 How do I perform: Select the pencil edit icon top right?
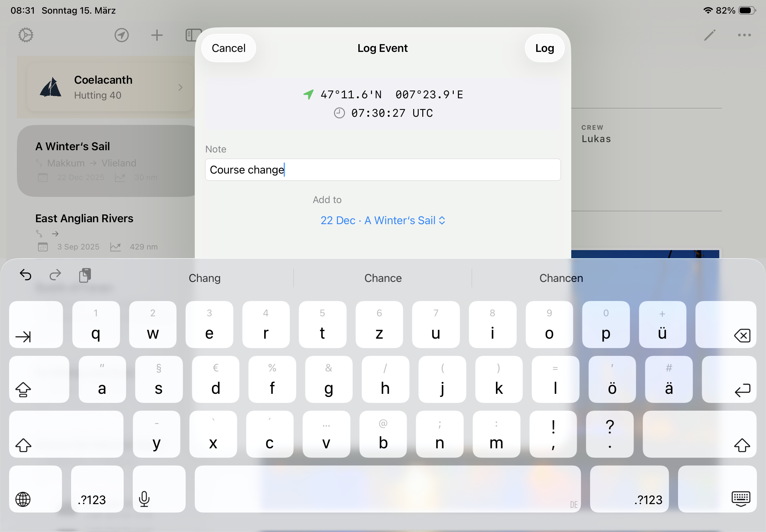[710, 35]
